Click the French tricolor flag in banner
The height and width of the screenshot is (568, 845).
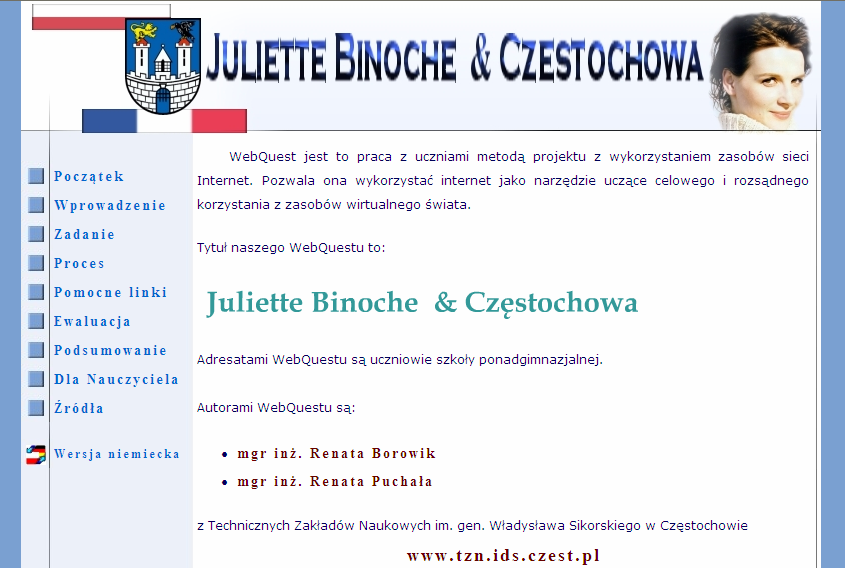tap(164, 121)
